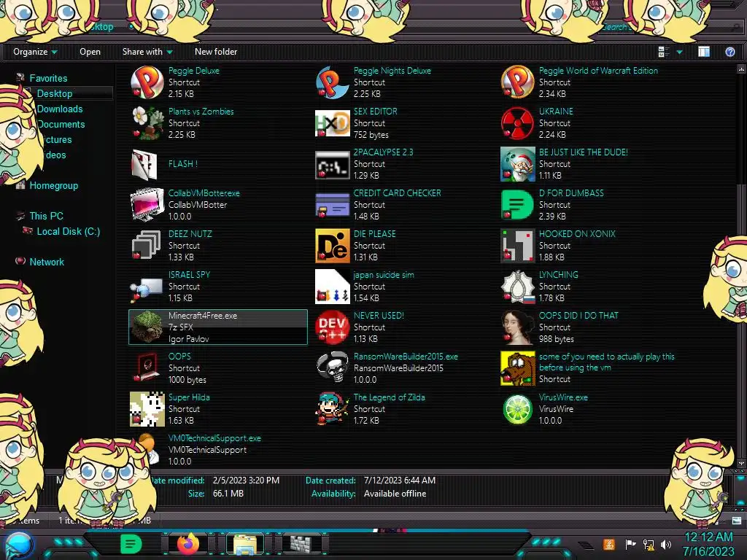Click the Firefox taskbar icon
Image resolution: width=747 pixels, height=560 pixels.
point(188,544)
